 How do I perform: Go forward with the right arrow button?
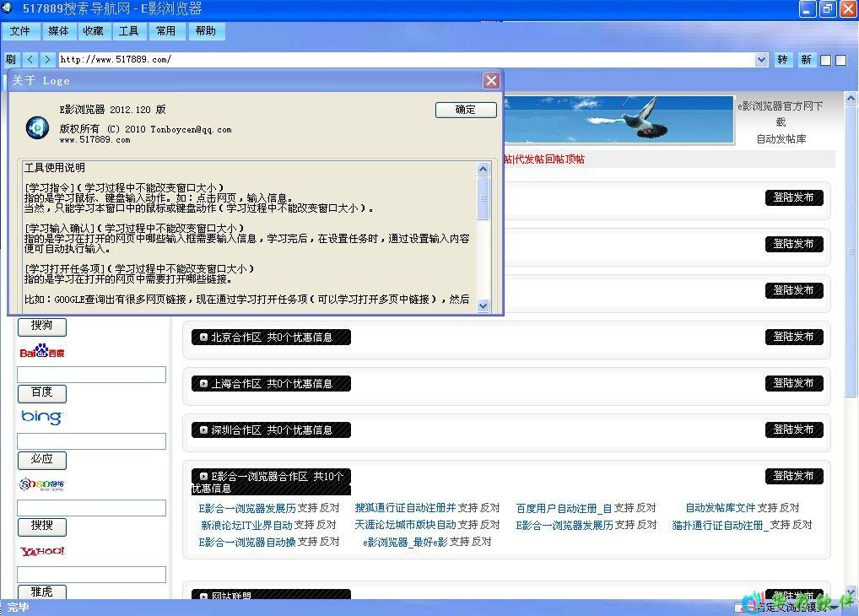(x=47, y=59)
